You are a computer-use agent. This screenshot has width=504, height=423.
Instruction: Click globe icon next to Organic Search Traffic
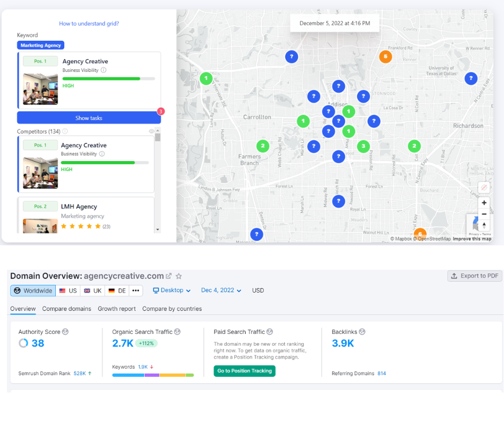click(177, 332)
